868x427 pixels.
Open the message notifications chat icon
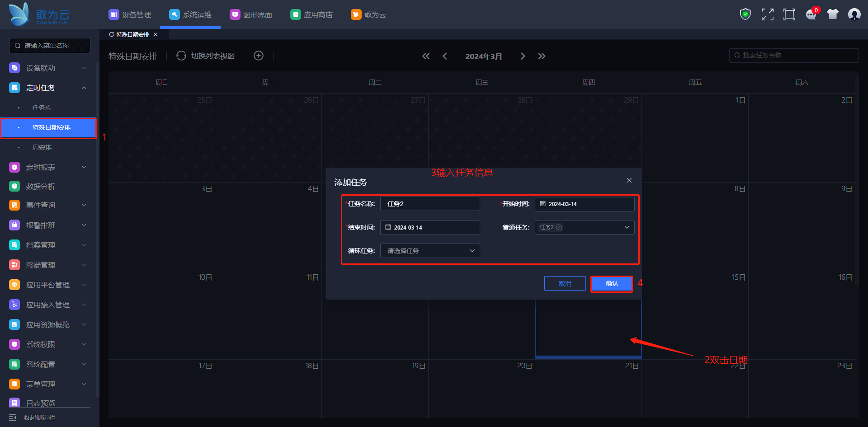coord(811,14)
